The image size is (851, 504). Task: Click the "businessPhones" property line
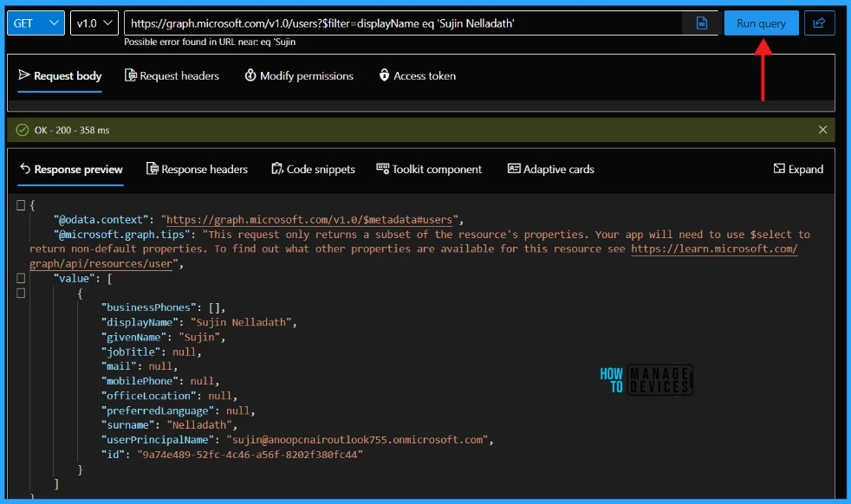pyautogui.click(x=163, y=307)
